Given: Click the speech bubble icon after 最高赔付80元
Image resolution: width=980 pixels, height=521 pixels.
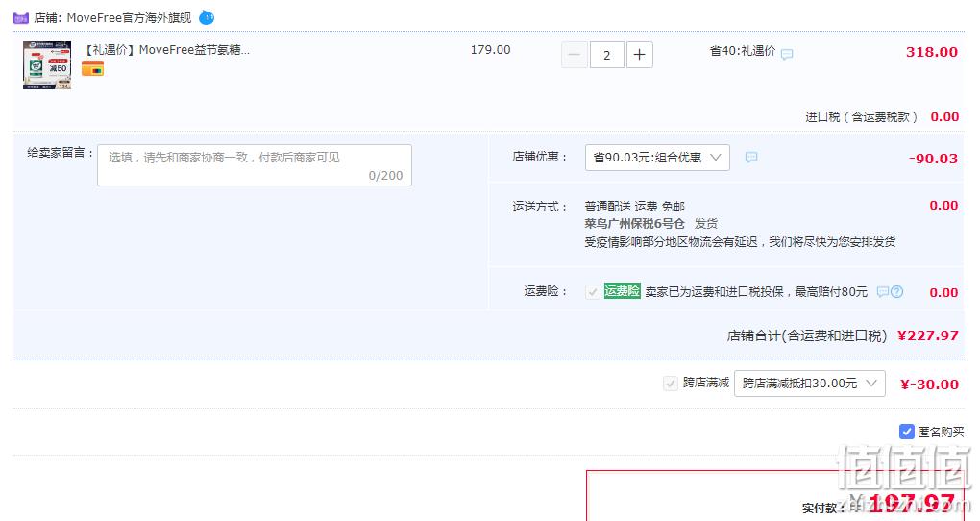Looking at the screenshot, I should click(883, 292).
